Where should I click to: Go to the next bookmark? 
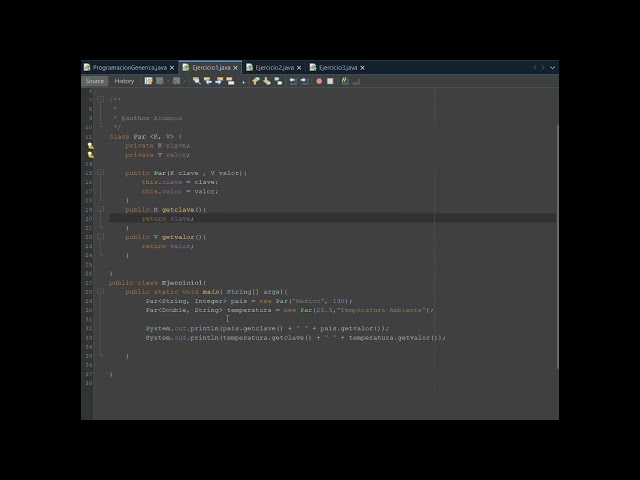coord(267,81)
